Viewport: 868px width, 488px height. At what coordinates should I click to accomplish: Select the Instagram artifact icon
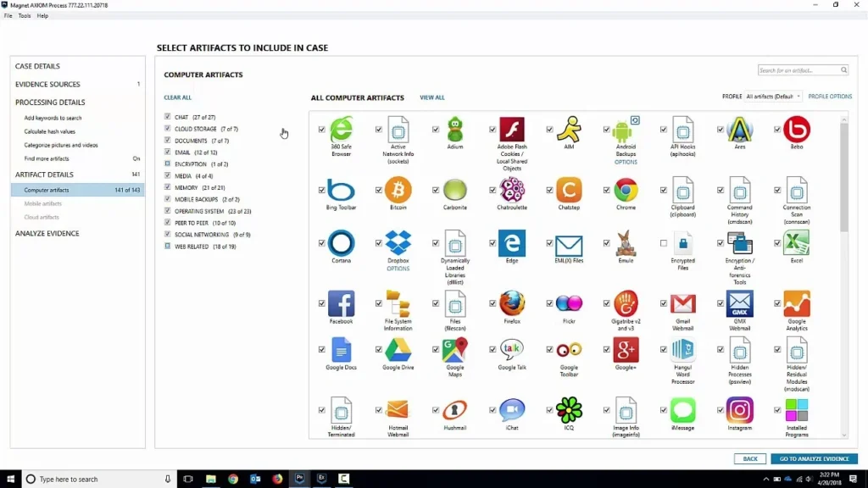point(739,410)
